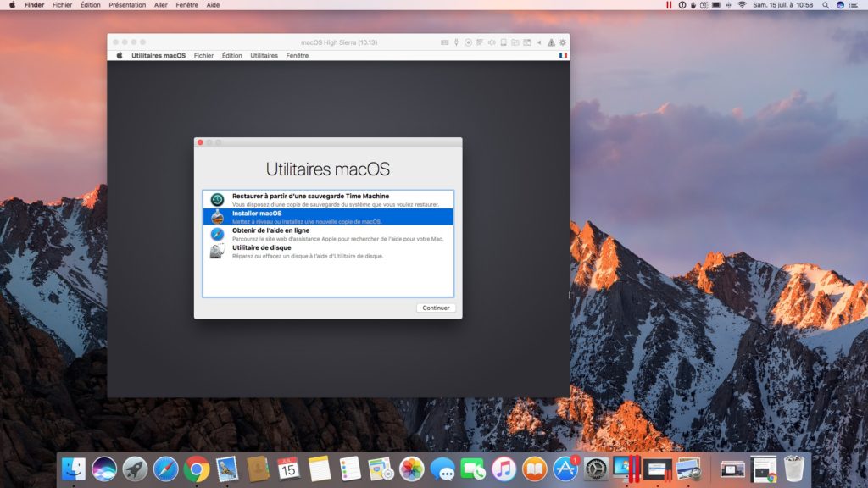868x488 pixels.
Task: Click the Safari compass icon for online help
Action: tap(217, 234)
